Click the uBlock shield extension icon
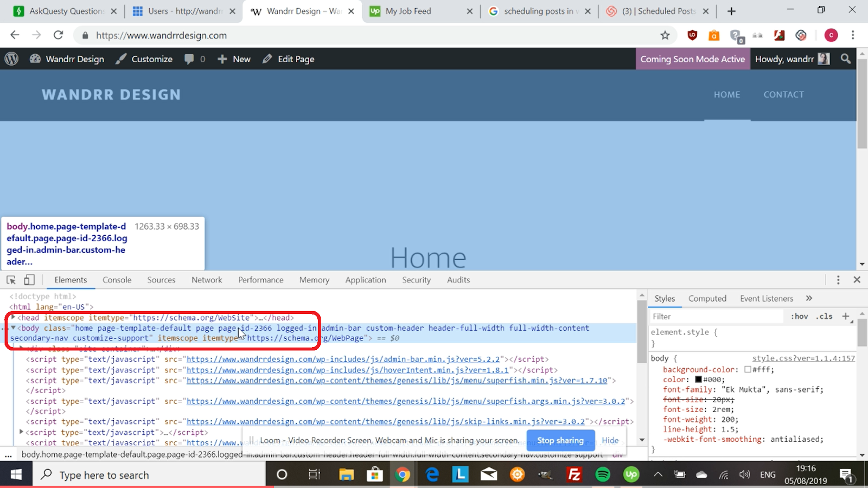 (x=692, y=35)
